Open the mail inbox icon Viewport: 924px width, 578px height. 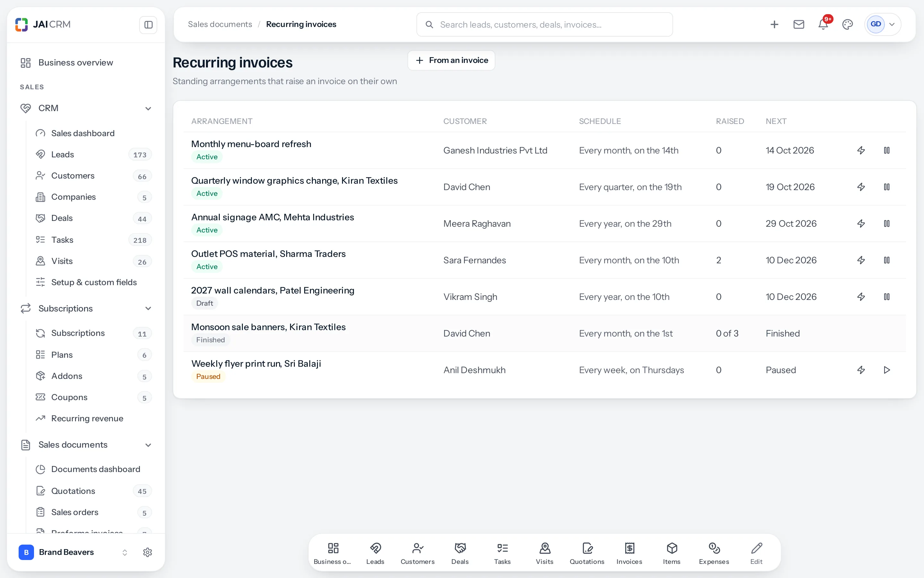click(x=799, y=24)
